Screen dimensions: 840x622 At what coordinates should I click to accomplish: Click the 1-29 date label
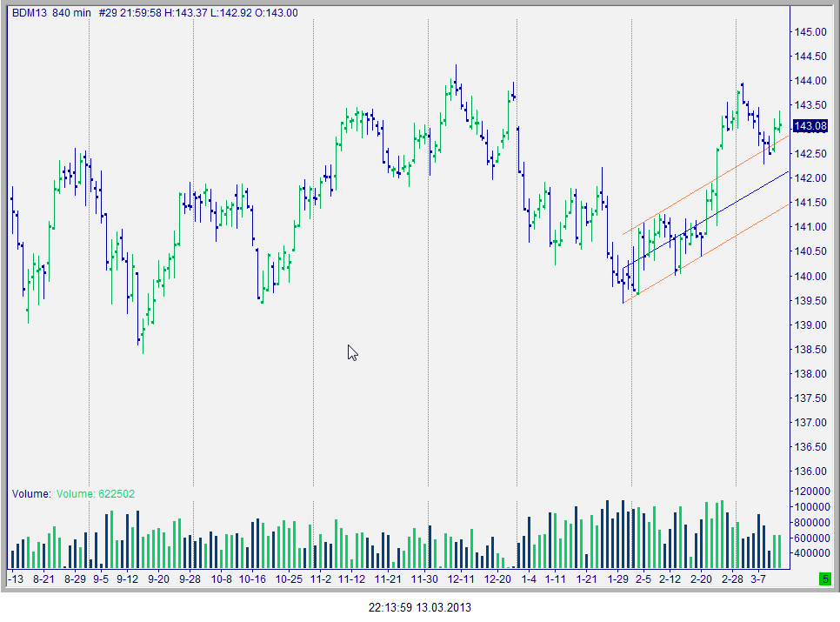tap(617, 579)
